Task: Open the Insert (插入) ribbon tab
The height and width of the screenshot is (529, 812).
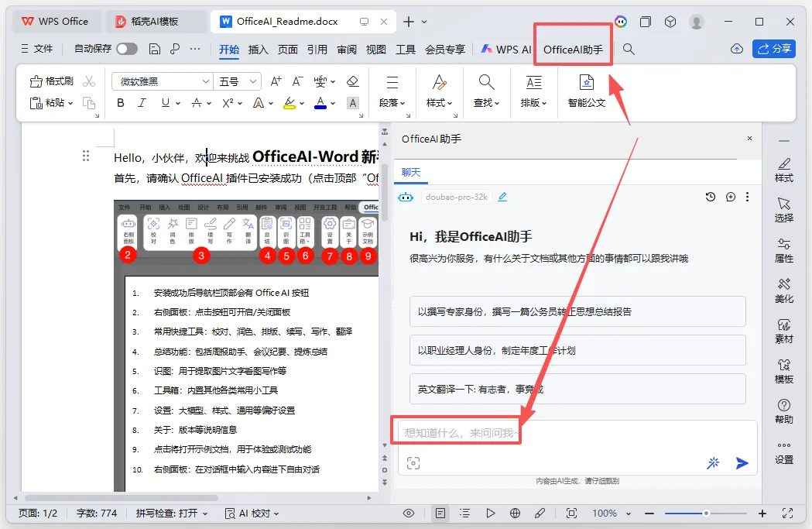Action: pyautogui.click(x=258, y=50)
